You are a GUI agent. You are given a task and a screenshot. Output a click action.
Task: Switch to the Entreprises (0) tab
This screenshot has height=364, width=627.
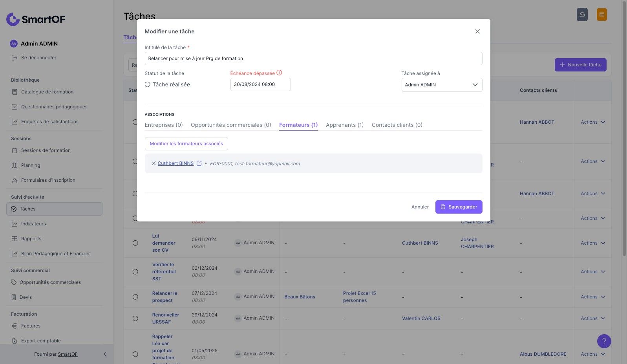point(164,125)
